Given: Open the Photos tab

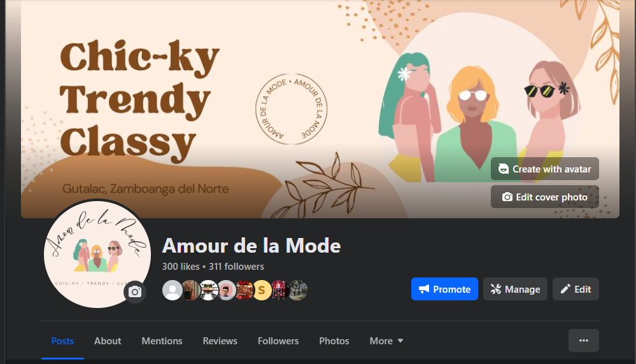Looking at the screenshot, I should (334, 341).
